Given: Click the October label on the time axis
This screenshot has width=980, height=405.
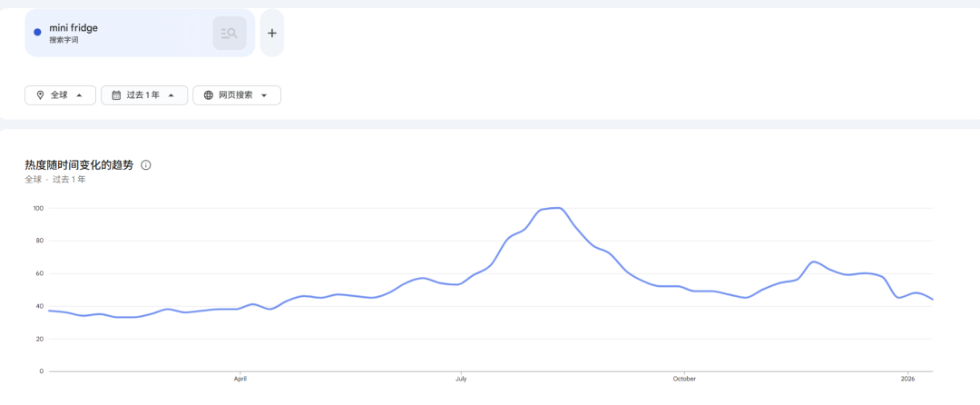Looking at the screenshot, I should (684, 379).
